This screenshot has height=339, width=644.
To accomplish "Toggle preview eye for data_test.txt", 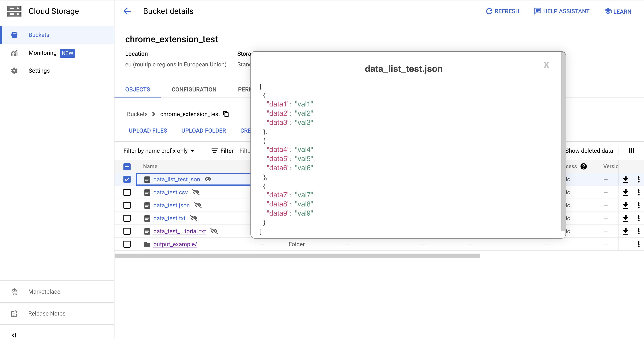I will (193, 218).
